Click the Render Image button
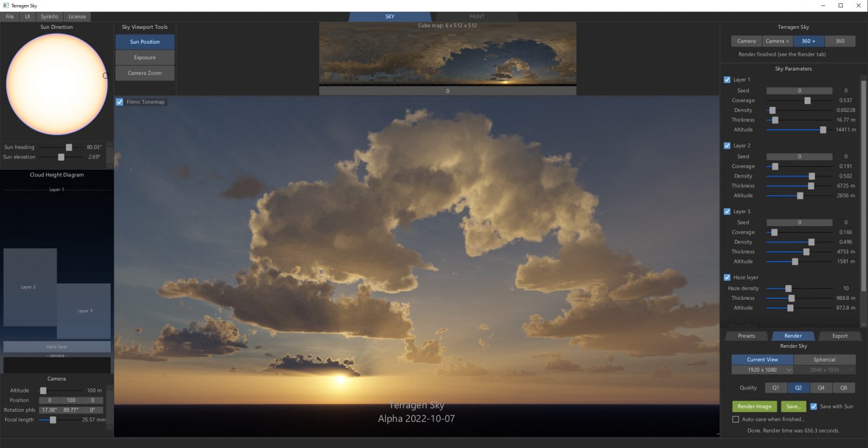The image size is (868, 448). [754, 406]
